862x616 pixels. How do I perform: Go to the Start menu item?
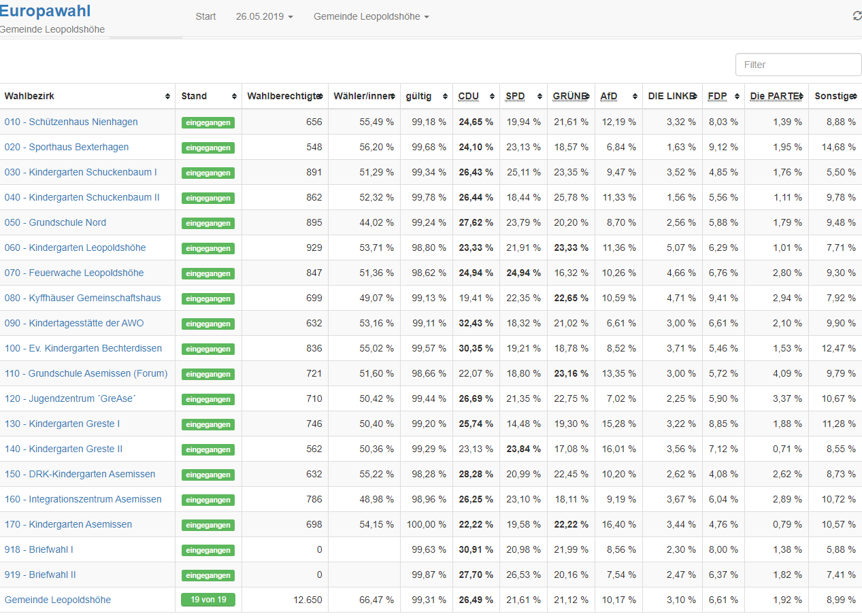pyautogui.click(x=205, y=16)
